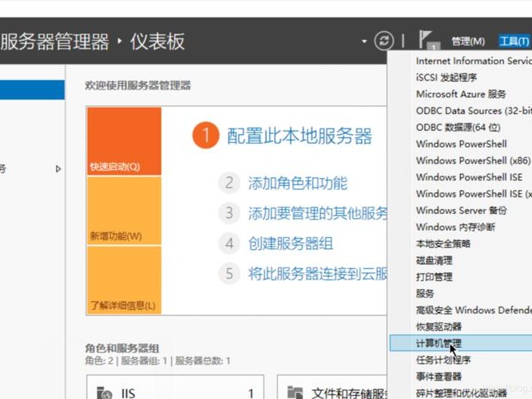Choose Microsoft Azure 服务 menu entry
The height and width of the screenshot is (399, 532).
(461, 94)
